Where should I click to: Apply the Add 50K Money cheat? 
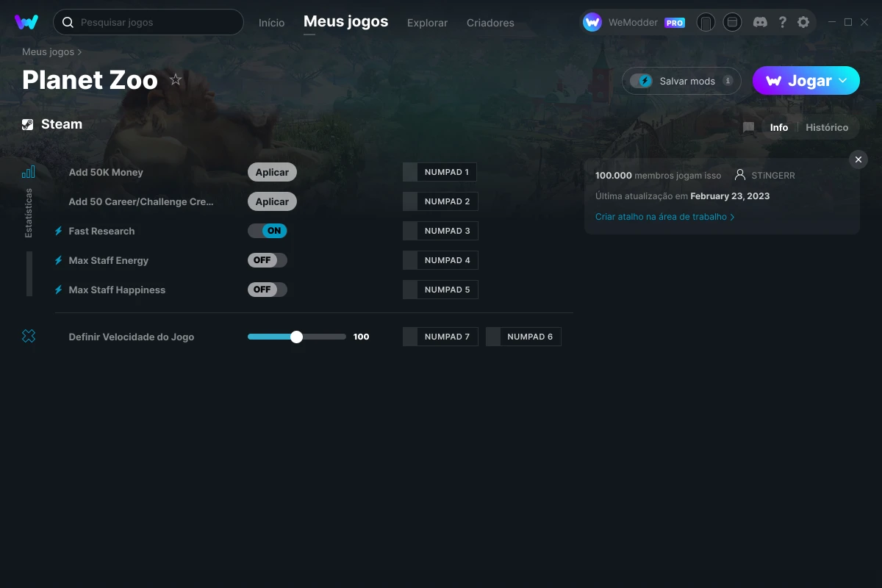click(x=272, y=172)
